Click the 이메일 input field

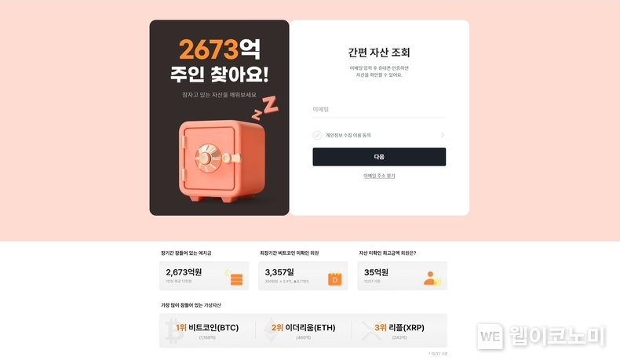click(x=379, y=110)
